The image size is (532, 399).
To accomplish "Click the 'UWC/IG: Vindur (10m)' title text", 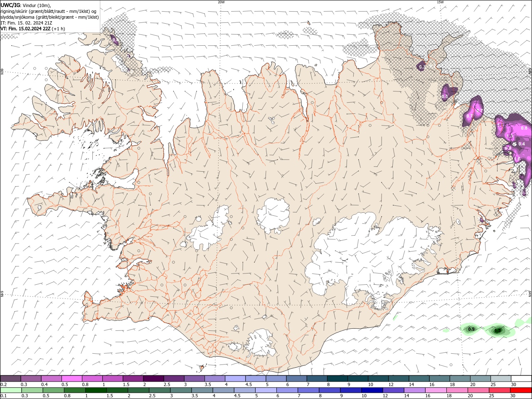I will click(x=26, y=5).
